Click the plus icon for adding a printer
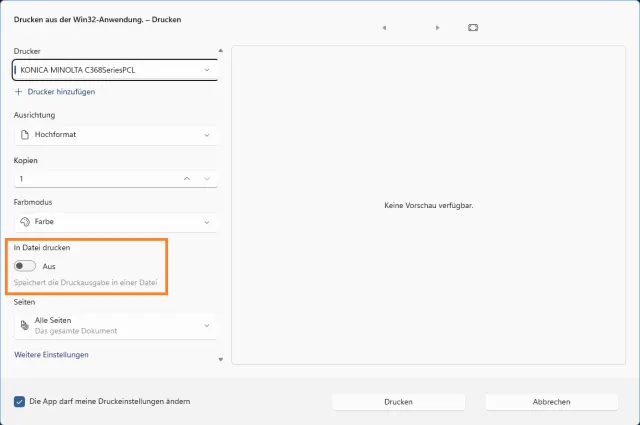Image resolution: width=640 pixels, height=425 pixels. (x=18, y=92)
